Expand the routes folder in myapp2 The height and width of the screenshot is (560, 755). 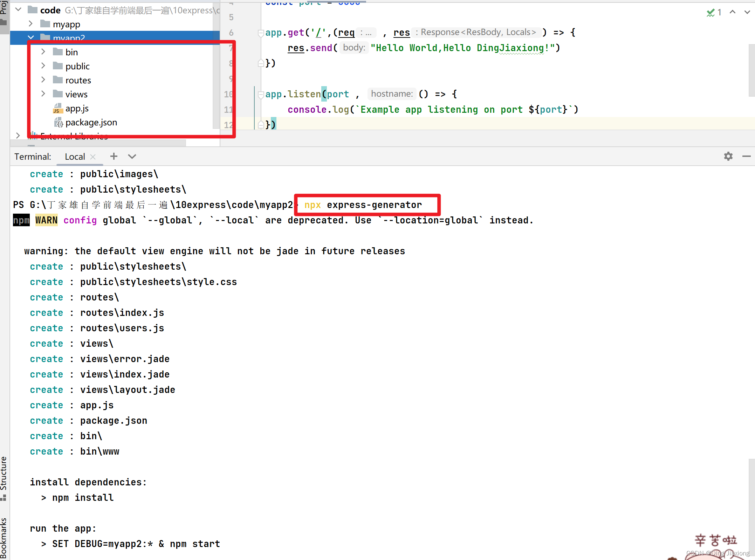click(x=43, y=80)
